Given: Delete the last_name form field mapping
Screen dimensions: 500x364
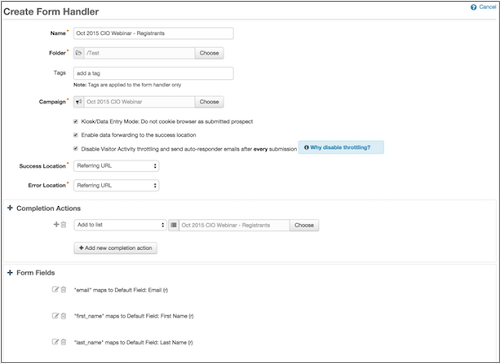Looking at the screenshot, I should tap(63, 342).
